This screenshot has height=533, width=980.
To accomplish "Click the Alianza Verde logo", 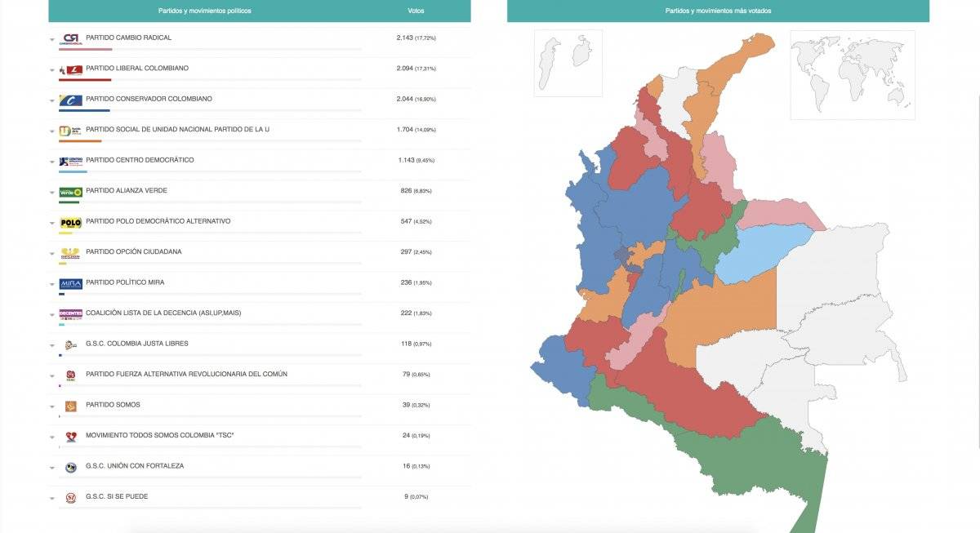I will click(71, 192).
